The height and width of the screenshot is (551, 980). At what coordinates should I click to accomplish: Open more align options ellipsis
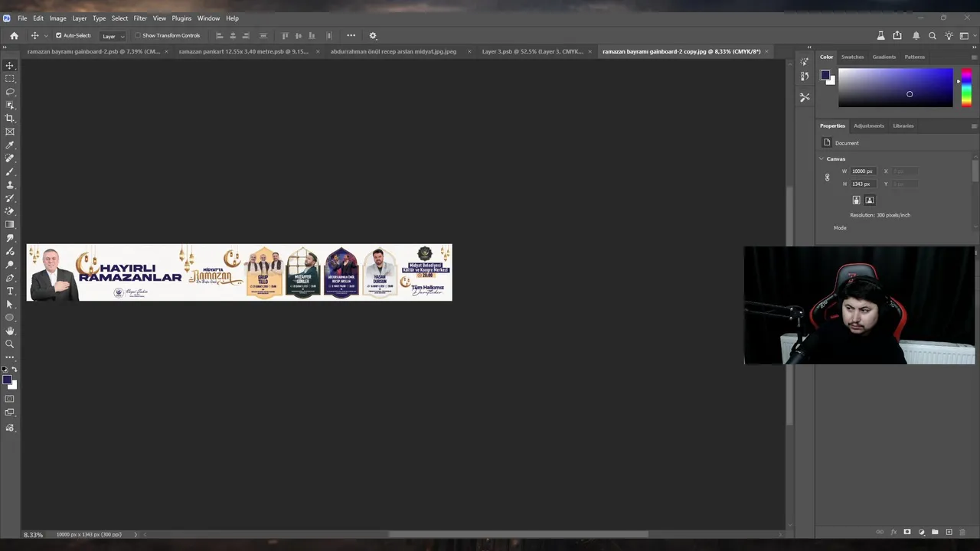click(x=351, y=35)
